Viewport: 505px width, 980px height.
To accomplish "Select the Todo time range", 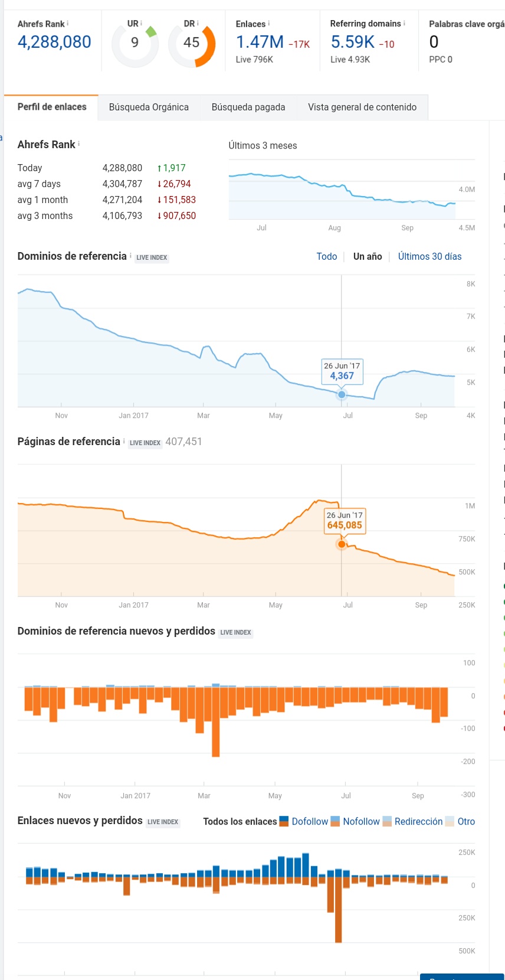I will click(x=327, y=256).
